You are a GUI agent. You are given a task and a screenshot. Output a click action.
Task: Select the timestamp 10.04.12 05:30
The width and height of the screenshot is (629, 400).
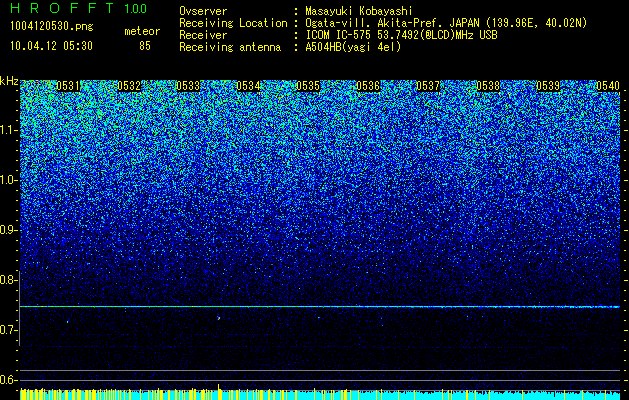51,46
